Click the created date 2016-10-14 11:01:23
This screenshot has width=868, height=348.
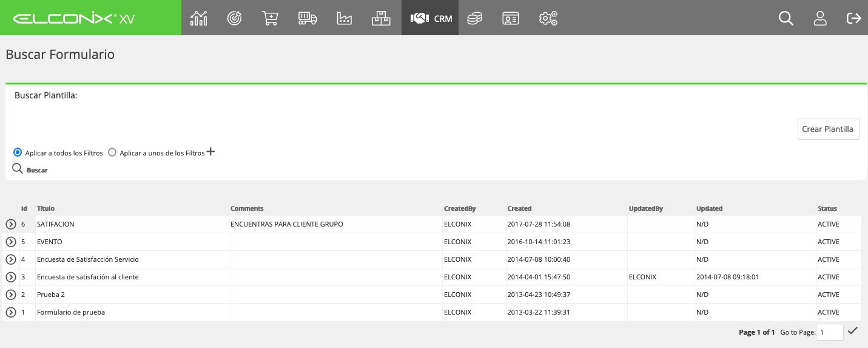tap(539, 242)
